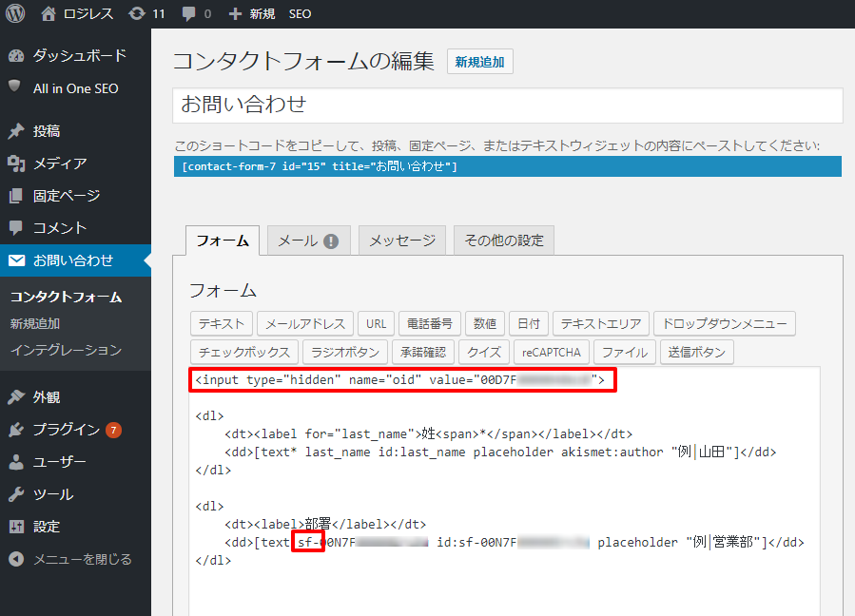Click the updates icon showing 11
Viewport: 855px width, 616px height.
tap(137, 14)
